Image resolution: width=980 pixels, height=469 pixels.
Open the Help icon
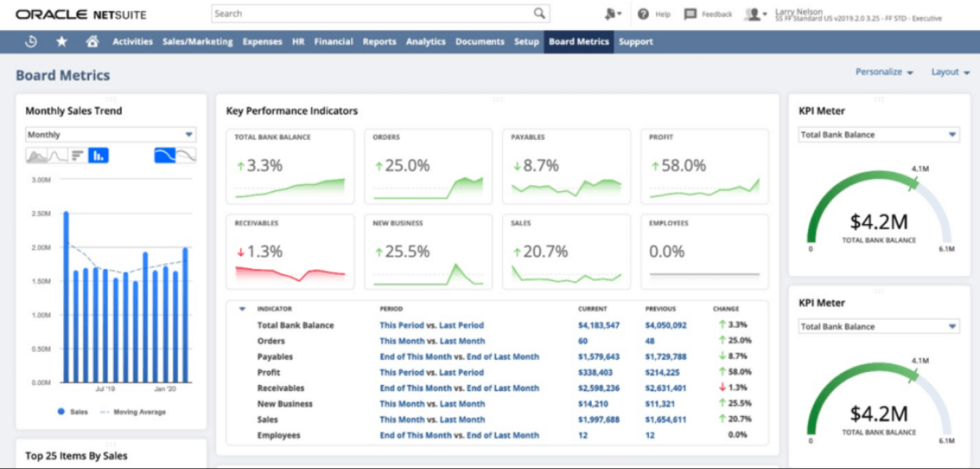643,14
